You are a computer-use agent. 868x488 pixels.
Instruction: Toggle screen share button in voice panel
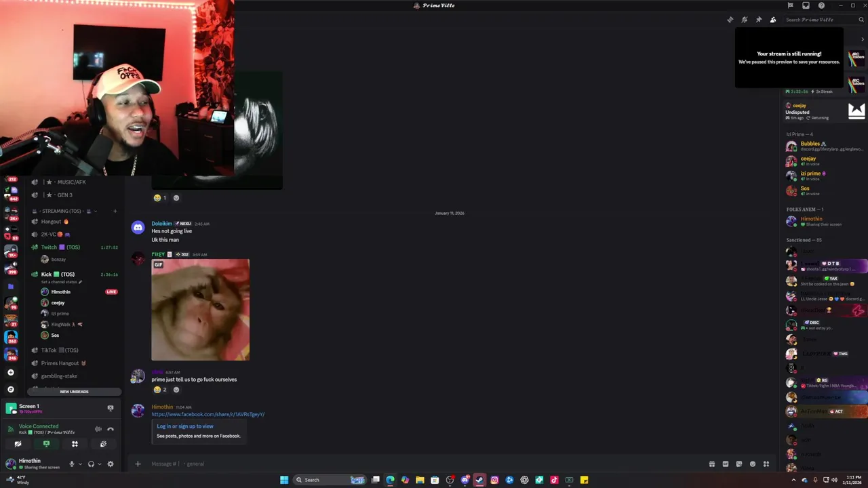[x=46, y=444]
